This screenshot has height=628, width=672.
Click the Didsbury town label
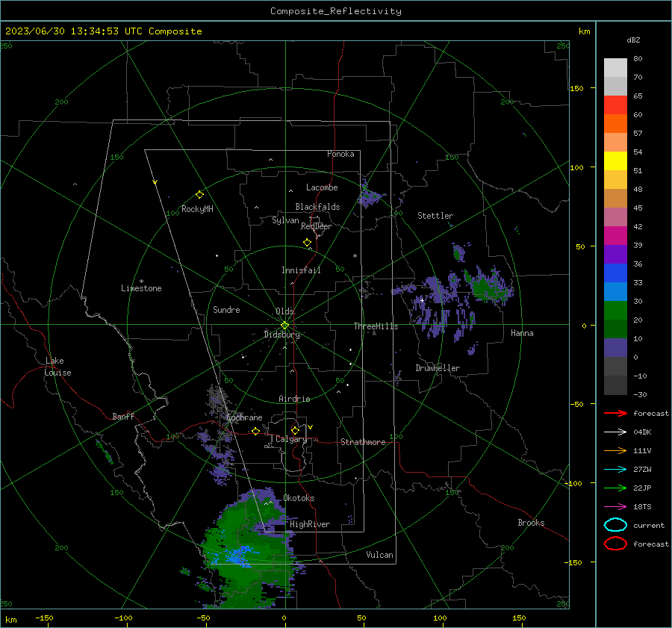[282, 335]
